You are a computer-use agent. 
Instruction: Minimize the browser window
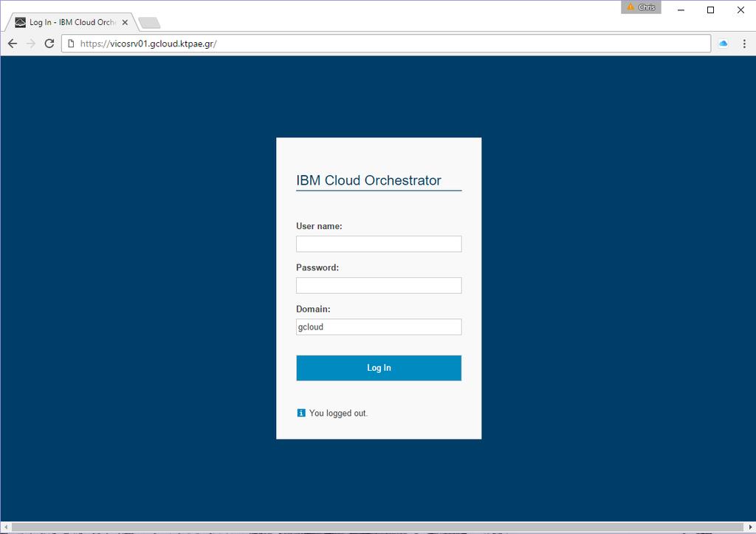click(x=681, y=10)
